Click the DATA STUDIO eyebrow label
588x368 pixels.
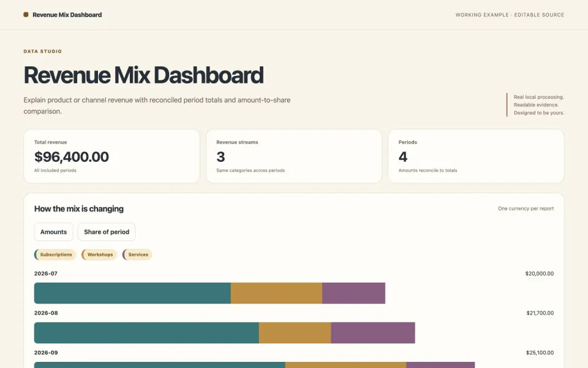[43, 52]
